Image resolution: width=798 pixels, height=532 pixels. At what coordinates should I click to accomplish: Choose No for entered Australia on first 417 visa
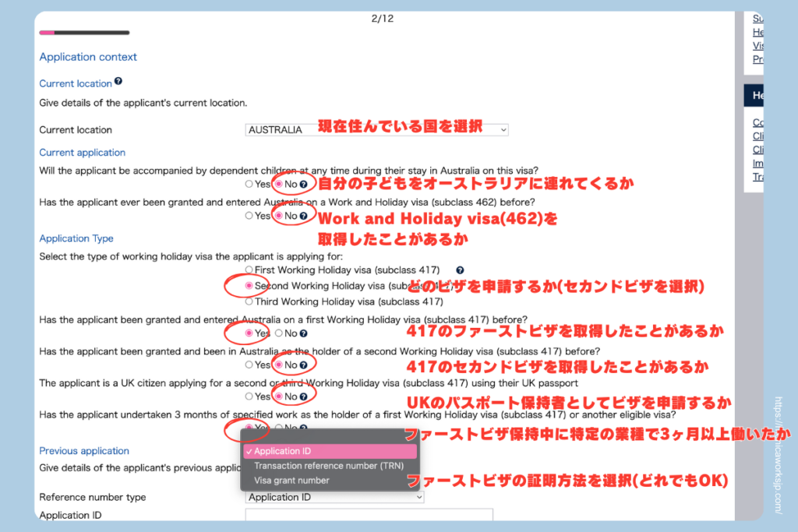(x=279, y=333)
